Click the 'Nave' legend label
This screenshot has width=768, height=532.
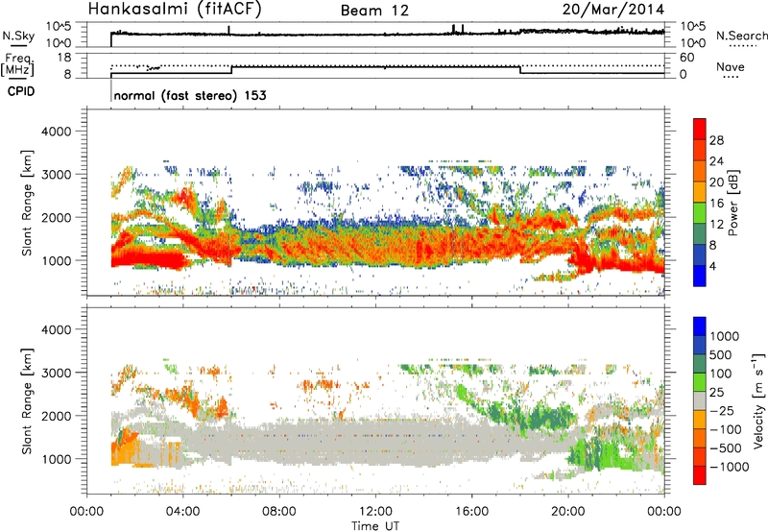pos(731,67)
